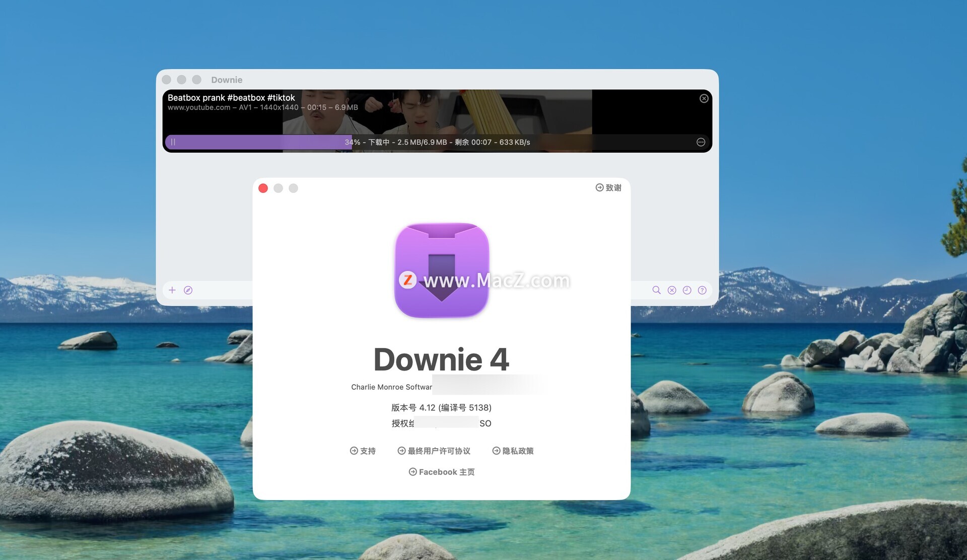Pause the Beatbox prank download
This screenshot has height=560, width=967.
click(x=173, y=143)
